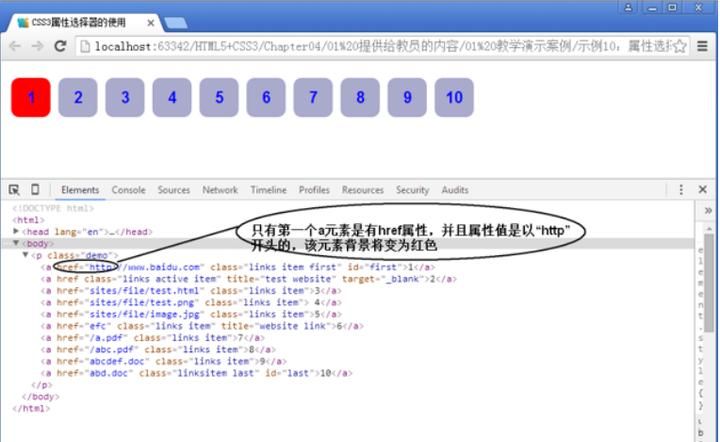The width and height of the screenshot is (720, 442).
Task: Select anchor row with href abd.doc
Action: (196, 373)
